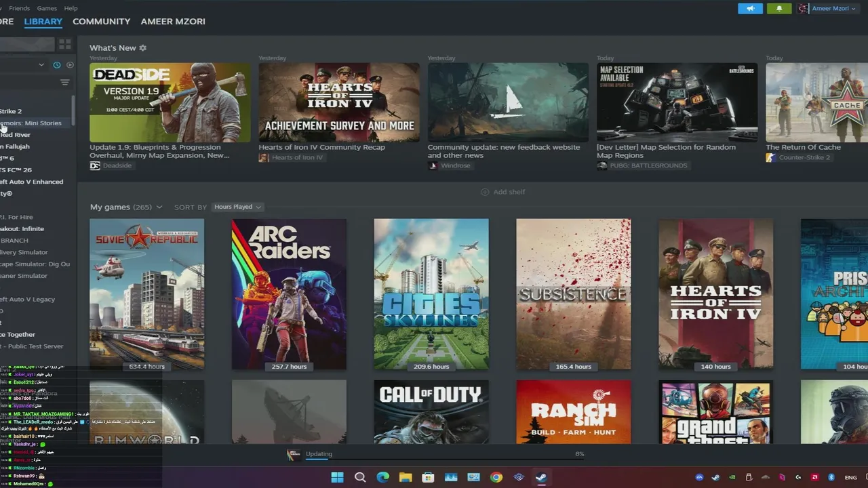Open the Windows Start menu
This screenshot has height=488, width=868.
[337, 477]
